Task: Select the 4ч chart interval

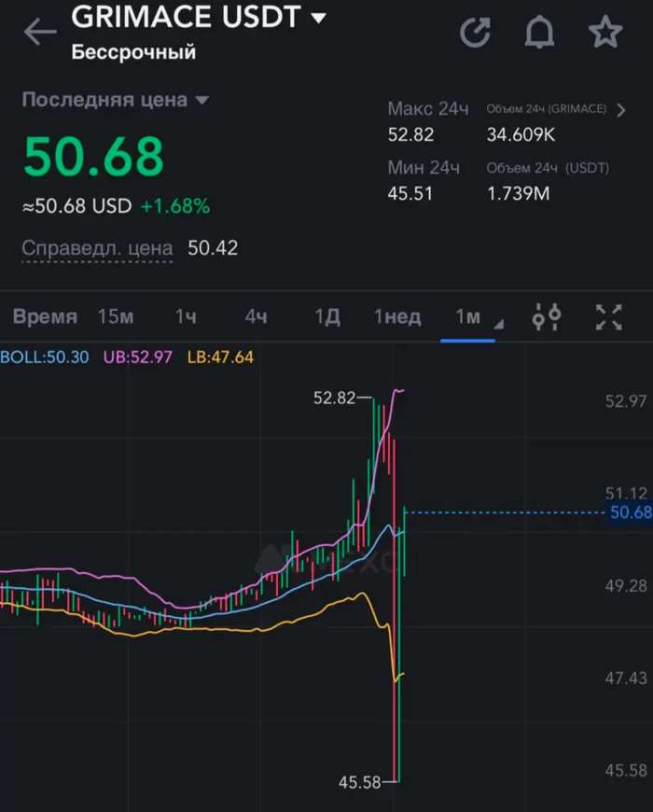Action: coord(257,317)
